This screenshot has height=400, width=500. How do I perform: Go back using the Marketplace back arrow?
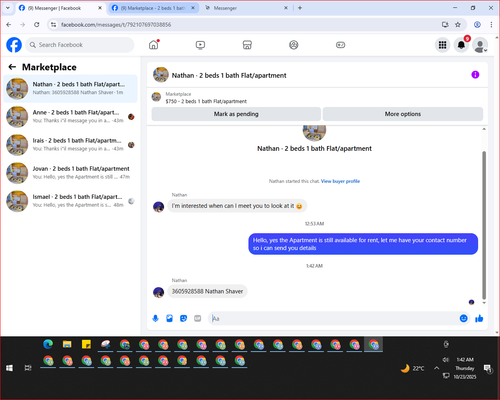pos(12,67)
